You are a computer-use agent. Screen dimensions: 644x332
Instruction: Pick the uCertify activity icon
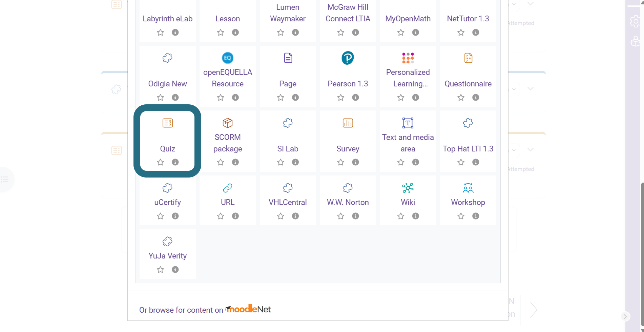click(168, 188)
